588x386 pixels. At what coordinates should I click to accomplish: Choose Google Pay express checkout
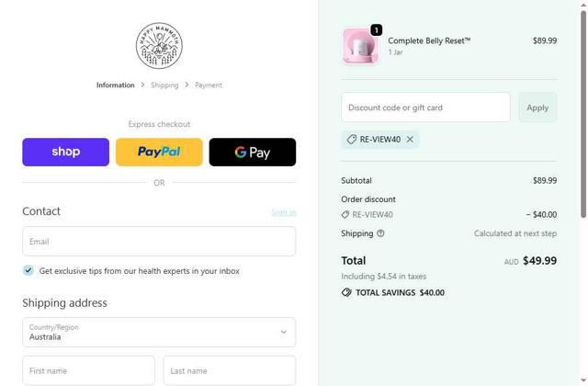[x=253, y=152]
